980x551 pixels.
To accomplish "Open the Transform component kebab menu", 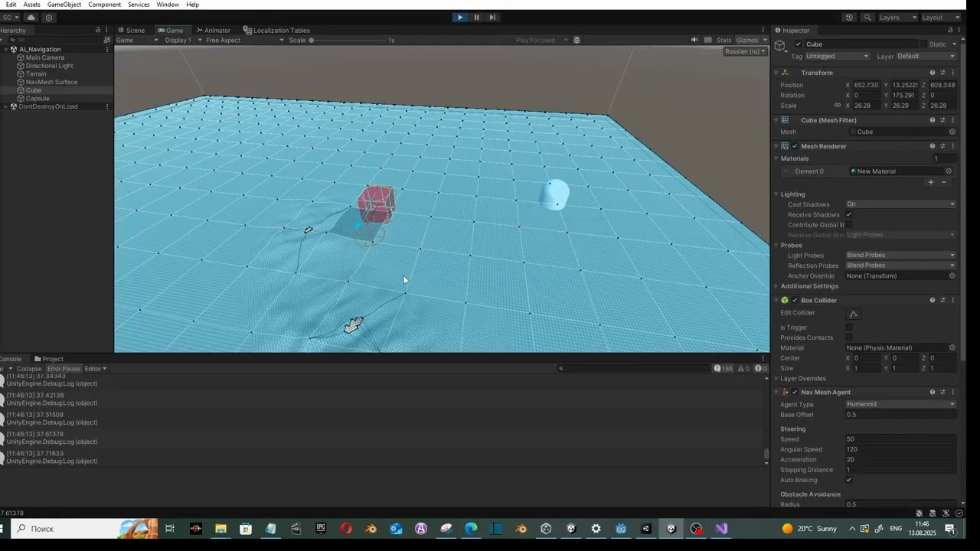I will 952,73.
